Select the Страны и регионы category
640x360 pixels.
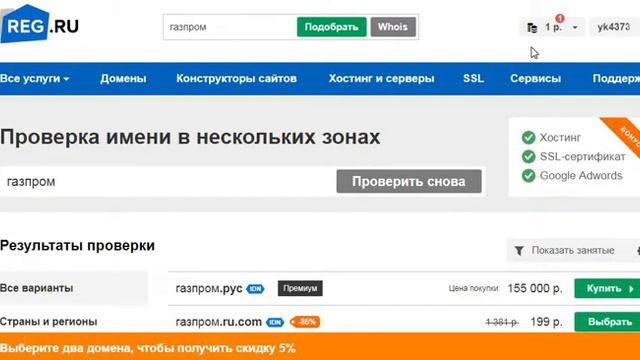[49, 322]
